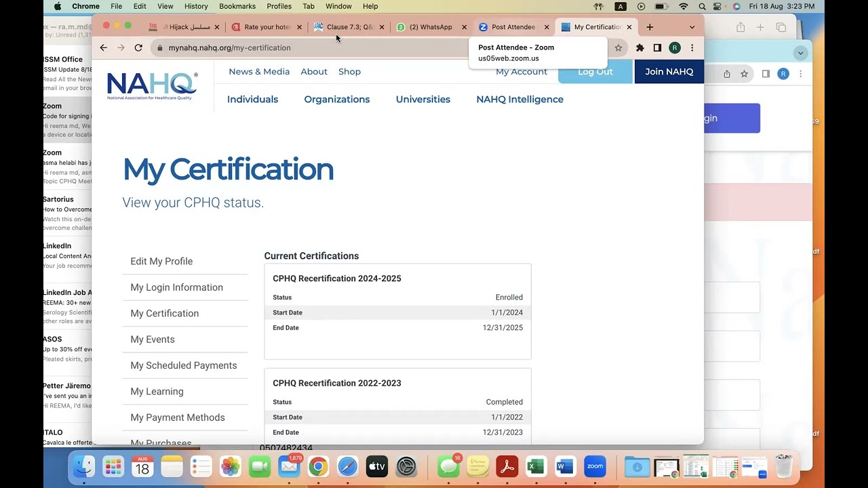Open the Window menu
The height and width of the screenshot is (488, 868).
[338, 6]
